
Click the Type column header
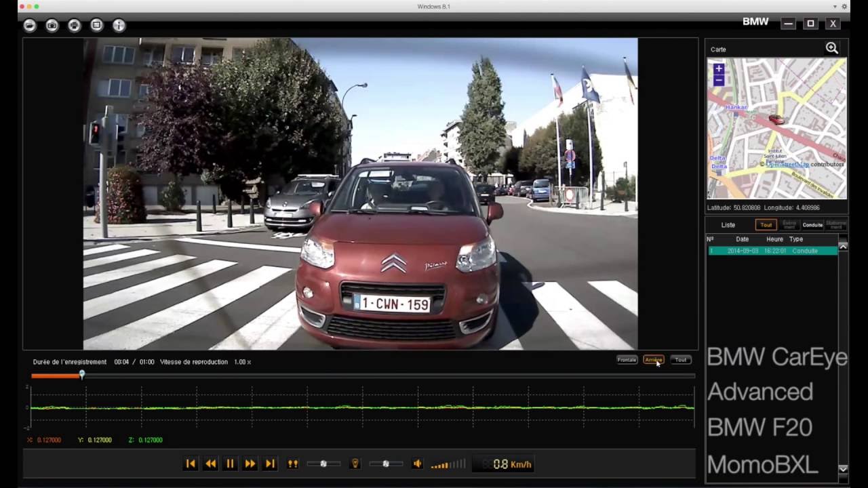point(796,239)
